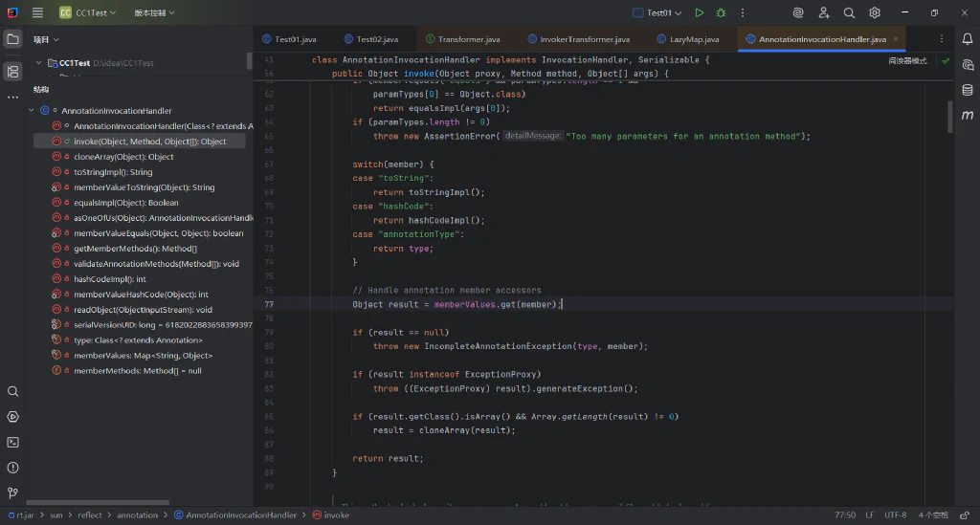The width and height of the screenshot is (980, 525).
Task: Click the editor vertical scrollbar thumb
Action: pyautogui.click(x=950, y=117)
